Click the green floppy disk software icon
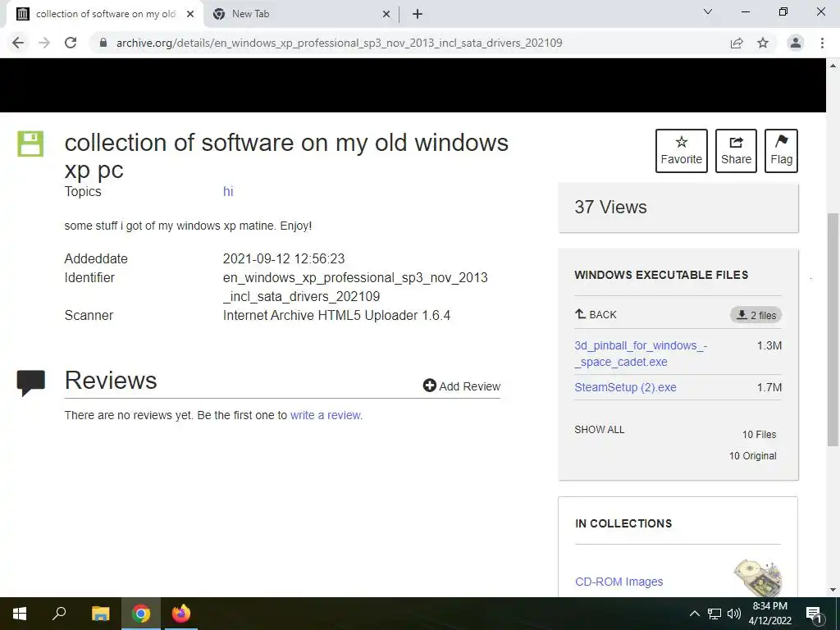Image resolution: width=840 pixels, height=630 pixels. tap(30, 144)
